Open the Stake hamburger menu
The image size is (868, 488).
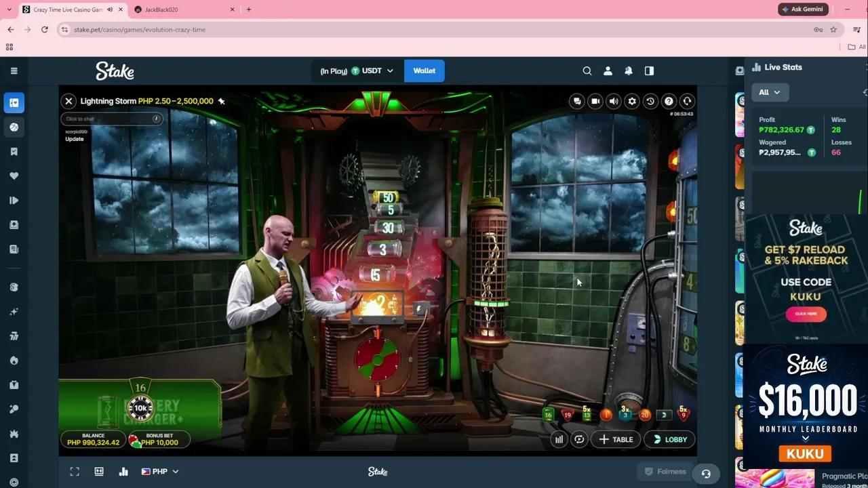click(14, 70)
